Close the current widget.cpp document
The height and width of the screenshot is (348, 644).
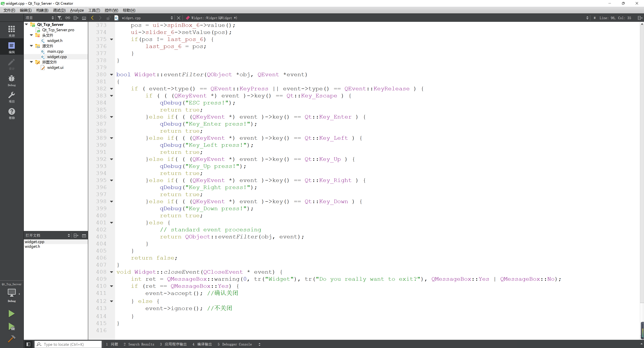click(178, 18)
